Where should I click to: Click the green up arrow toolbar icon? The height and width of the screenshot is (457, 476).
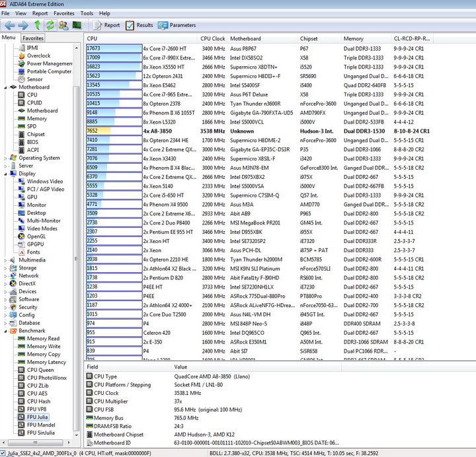click(37, 25)
